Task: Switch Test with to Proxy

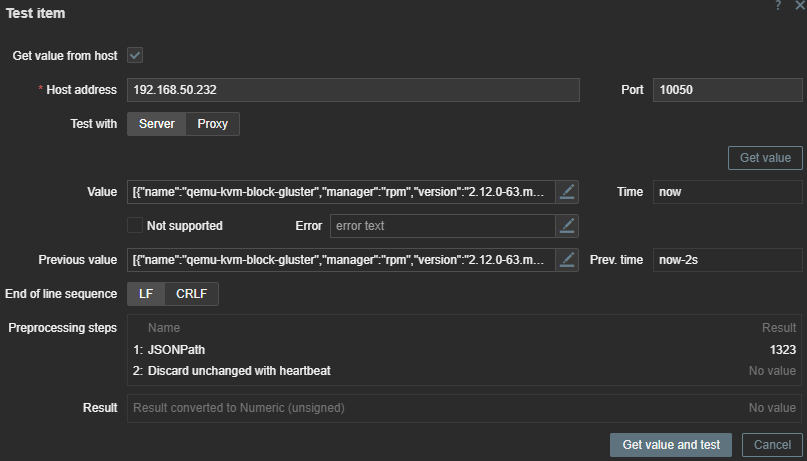Action: click(x=212, y=124)
